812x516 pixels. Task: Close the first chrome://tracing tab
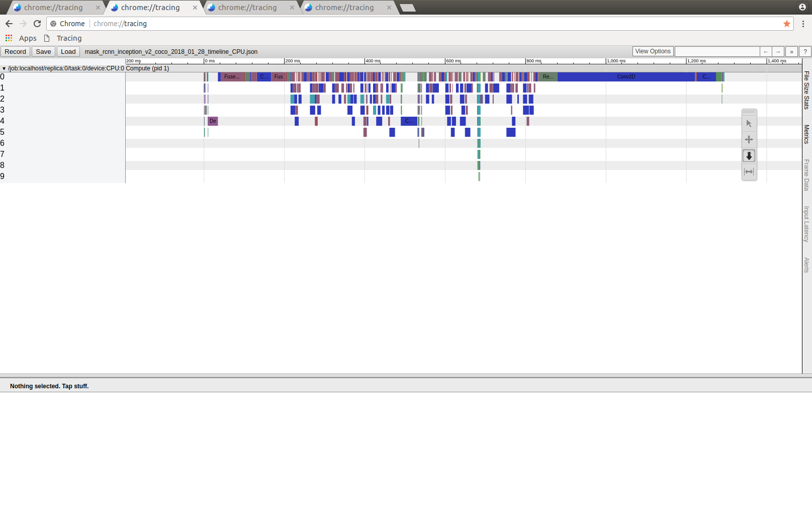pyautogui.click(x=98, y=8)
